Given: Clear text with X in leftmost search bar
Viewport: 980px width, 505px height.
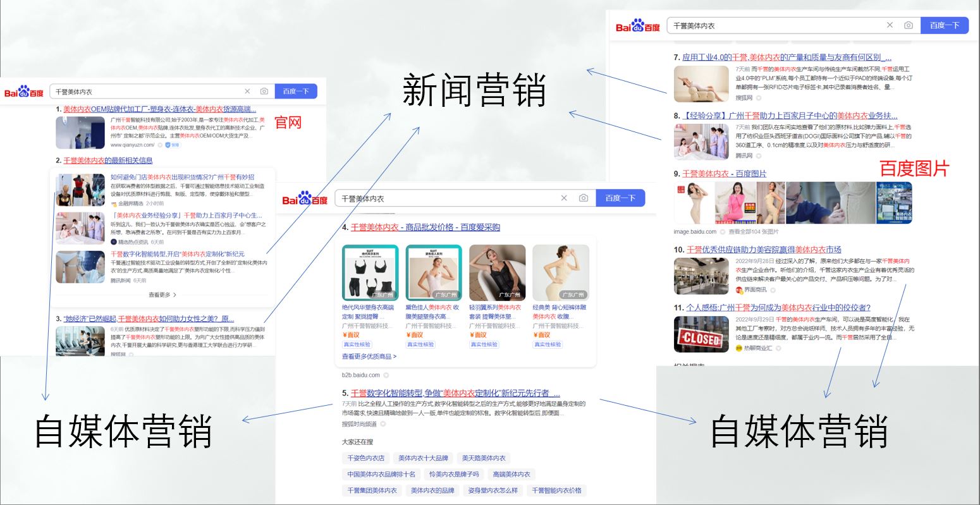Looking at the screenshot, I should [x=247, y=92].
